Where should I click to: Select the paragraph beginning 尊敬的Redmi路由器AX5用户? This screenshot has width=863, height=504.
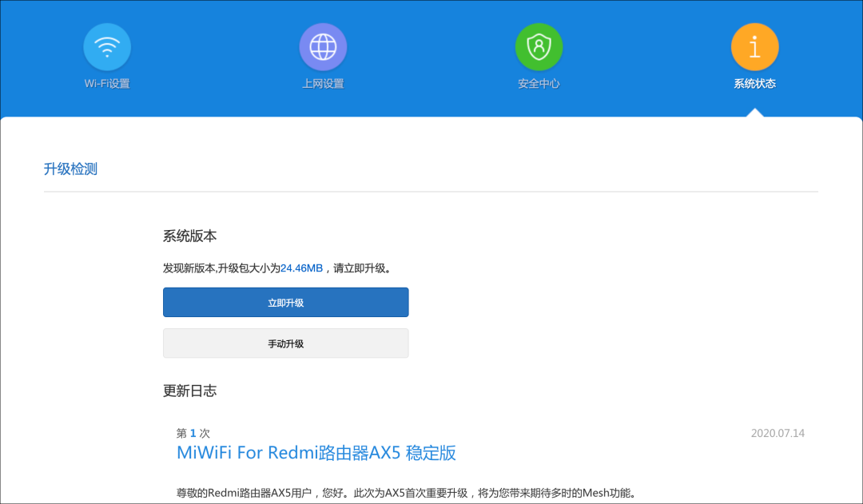click(x=406, y=493)
